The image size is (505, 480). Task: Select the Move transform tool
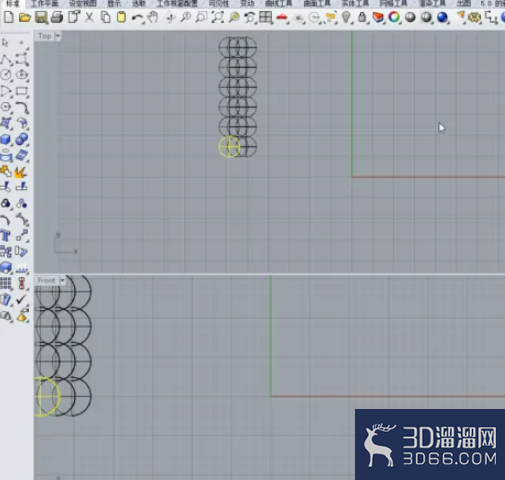(x=22, y=235)
